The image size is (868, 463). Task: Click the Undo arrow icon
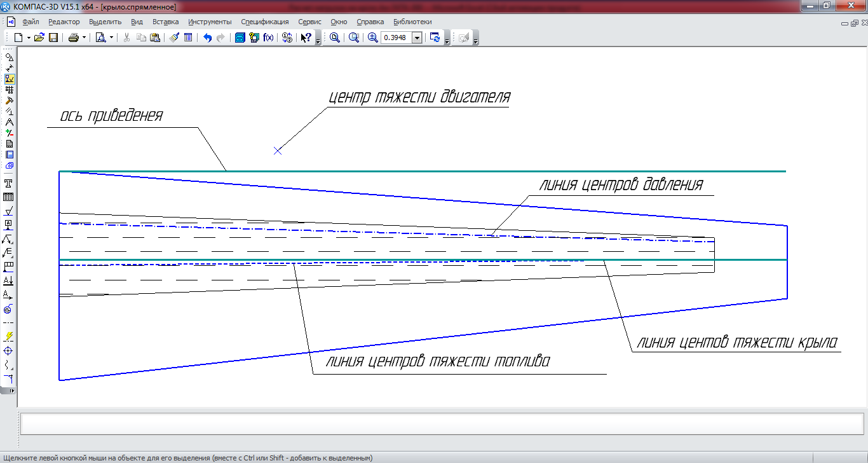pos(207,38)
